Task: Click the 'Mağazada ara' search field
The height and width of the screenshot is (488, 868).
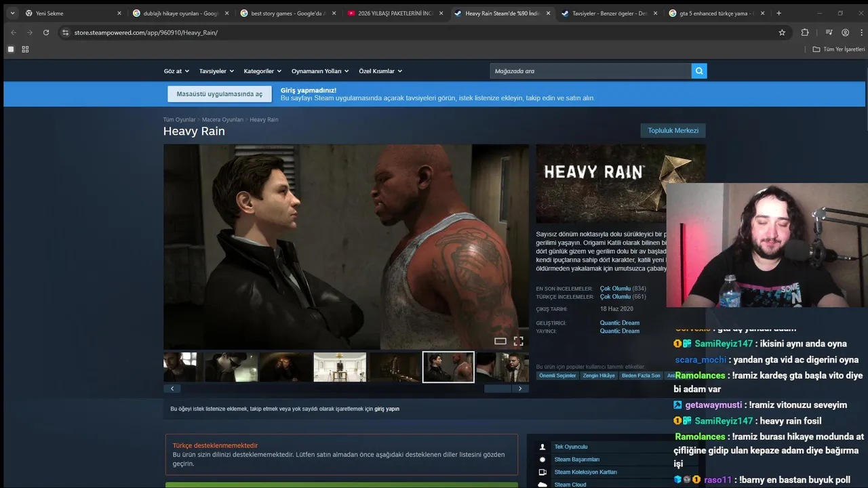Action: pyautogui.click(x=591, y=71)
